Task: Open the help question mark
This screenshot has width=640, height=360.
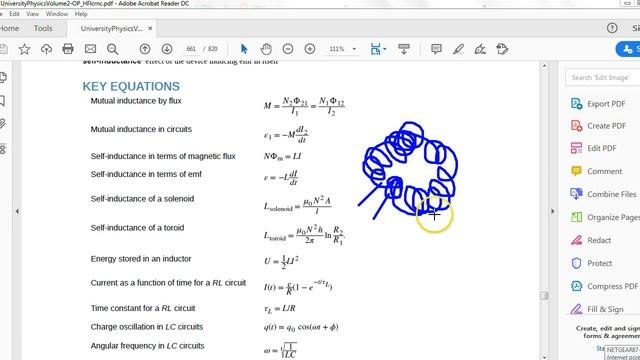Action: [x=612, y=28]
